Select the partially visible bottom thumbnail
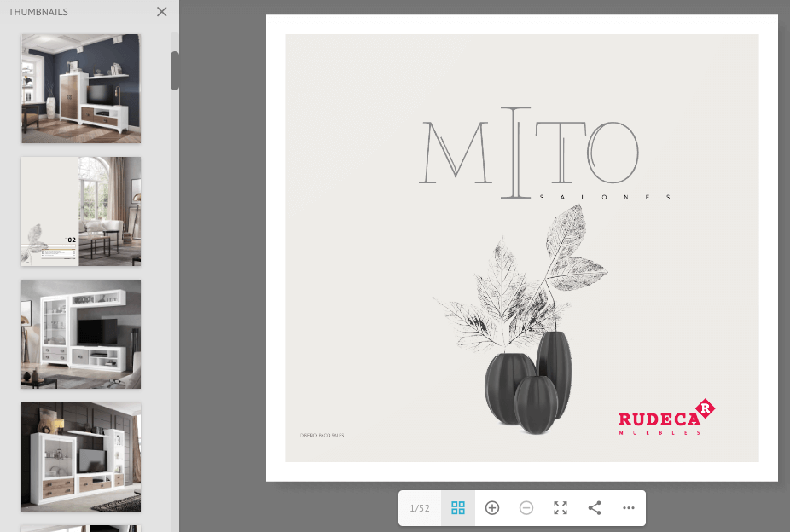 click(81, 529)
